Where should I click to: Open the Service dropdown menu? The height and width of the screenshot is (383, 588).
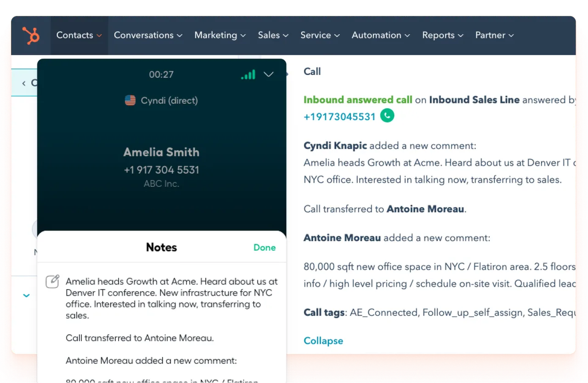click(320, 36)
